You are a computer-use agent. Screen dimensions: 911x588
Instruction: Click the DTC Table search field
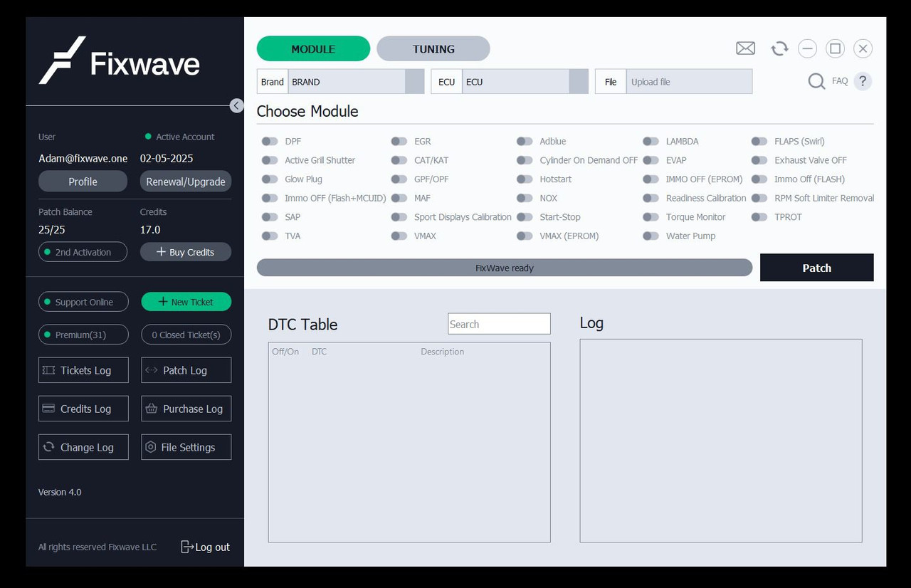pyautogui.click(x=498, y=323)
